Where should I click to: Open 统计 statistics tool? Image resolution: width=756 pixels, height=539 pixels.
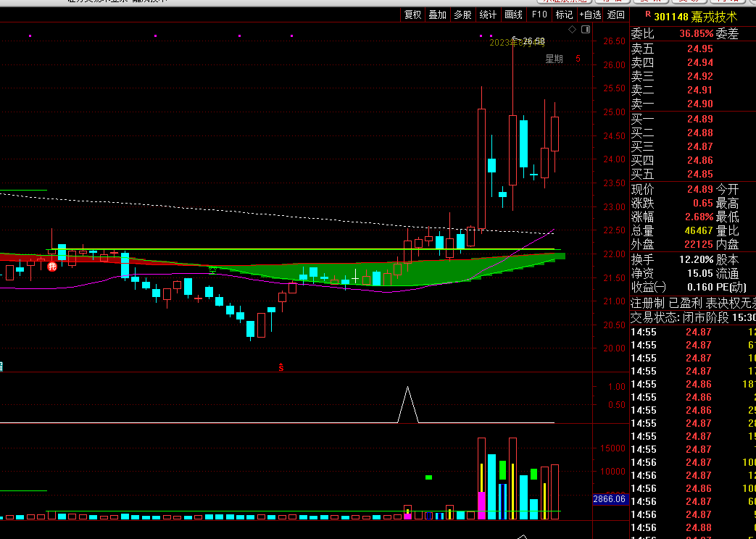pos(488,15)
